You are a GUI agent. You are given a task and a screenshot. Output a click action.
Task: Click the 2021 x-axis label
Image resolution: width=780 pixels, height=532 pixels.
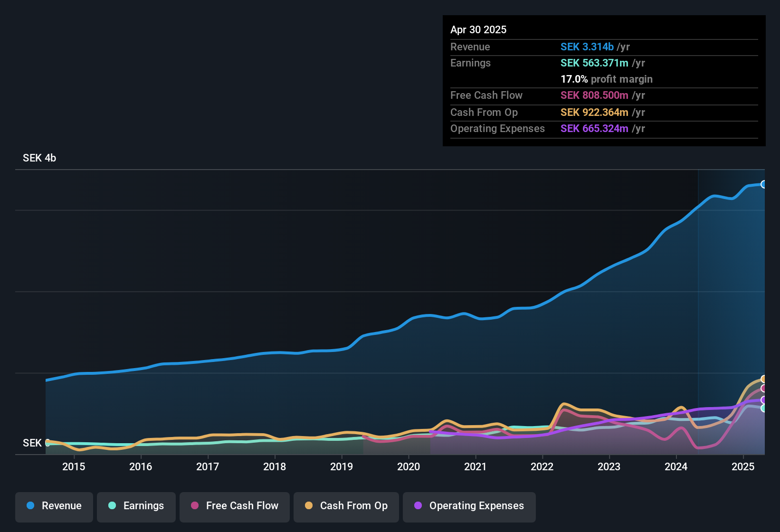(476, 467)
